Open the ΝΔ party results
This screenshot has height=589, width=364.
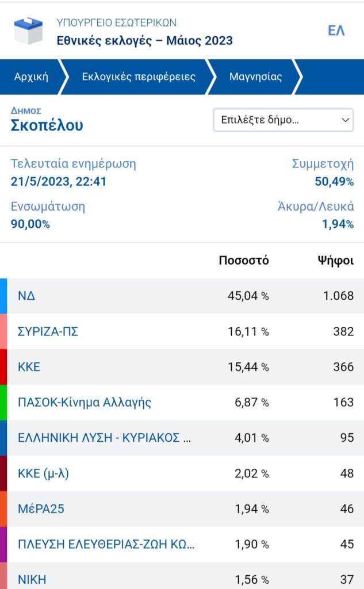[x=26, y=296]
